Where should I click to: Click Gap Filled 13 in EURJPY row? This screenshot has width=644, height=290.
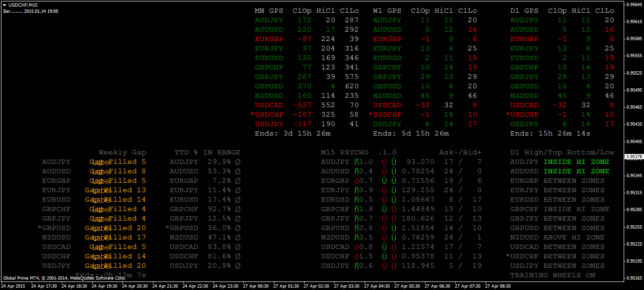[x=115, y=190]
